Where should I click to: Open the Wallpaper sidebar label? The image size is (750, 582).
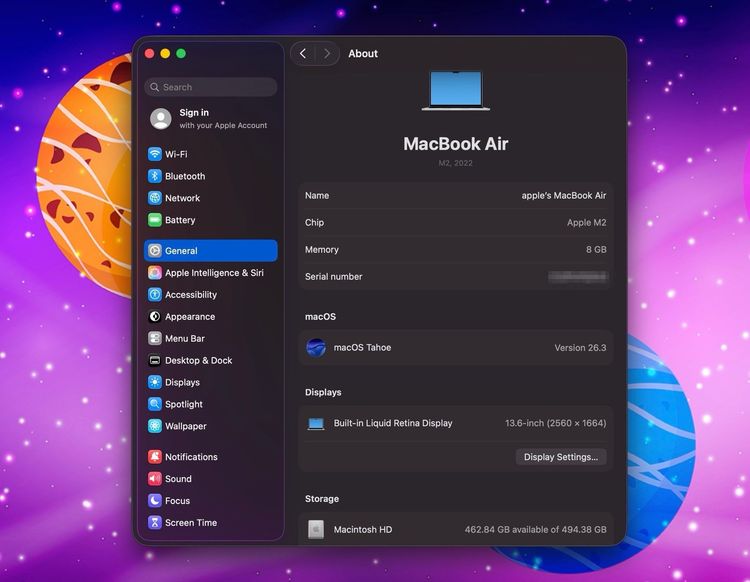tap(186, 426)
